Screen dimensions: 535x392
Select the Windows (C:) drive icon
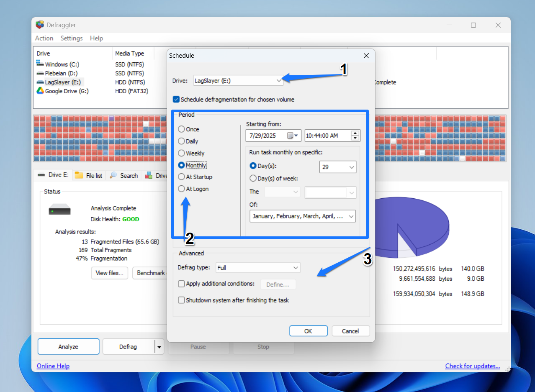pyautogui.click(x=40, y=64)
